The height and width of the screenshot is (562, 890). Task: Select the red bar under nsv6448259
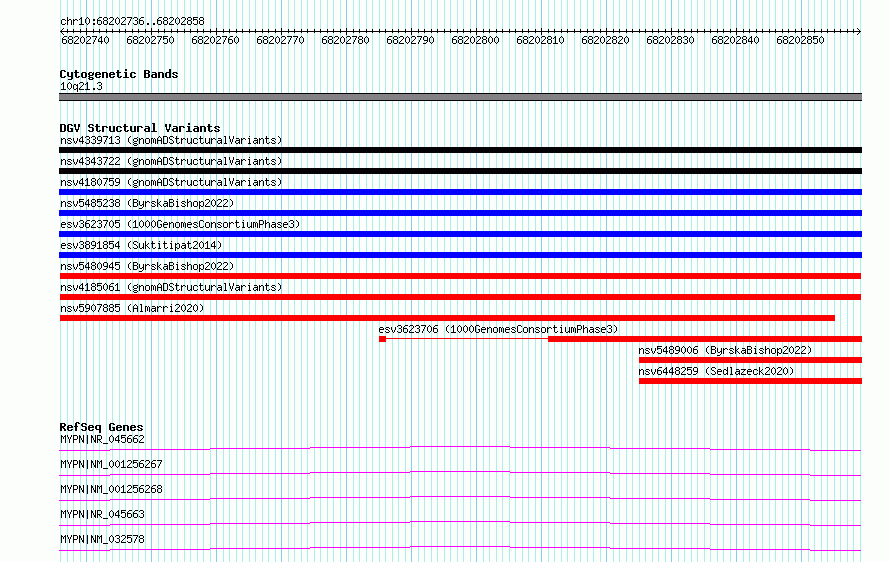[x=750, y=381]
